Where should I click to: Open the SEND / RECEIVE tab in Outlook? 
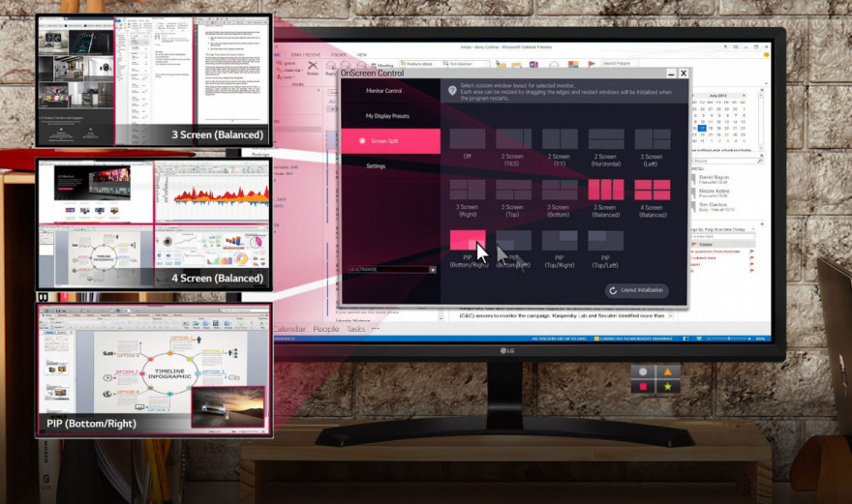pyautogui.click(x=306, y=55)
